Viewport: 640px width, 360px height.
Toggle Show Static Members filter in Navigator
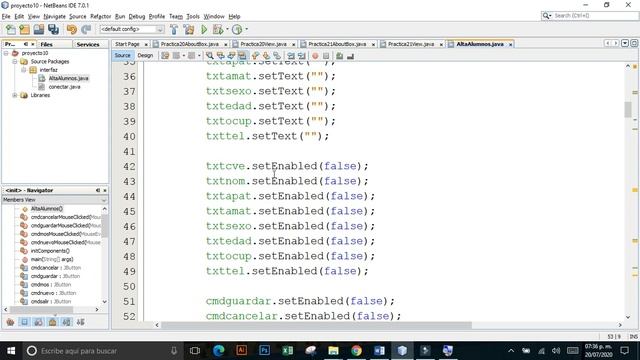point(38,322)
